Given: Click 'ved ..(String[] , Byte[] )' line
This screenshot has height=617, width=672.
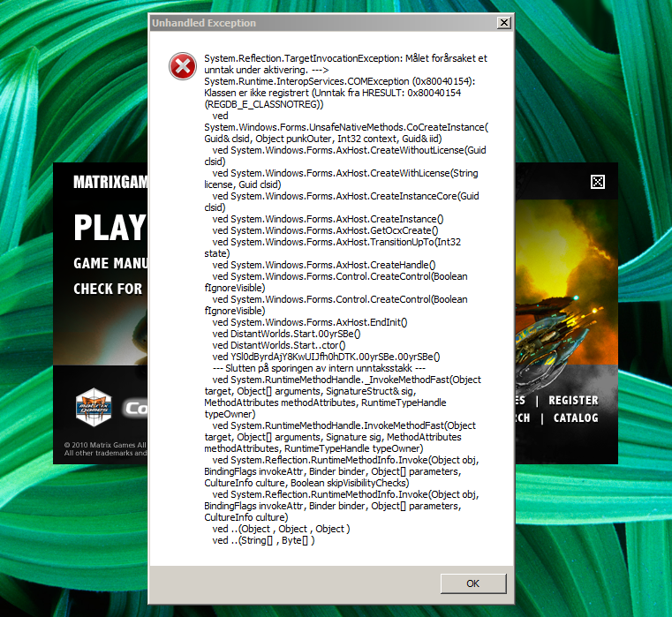Looking at the screenshot, I should point(263,540).
